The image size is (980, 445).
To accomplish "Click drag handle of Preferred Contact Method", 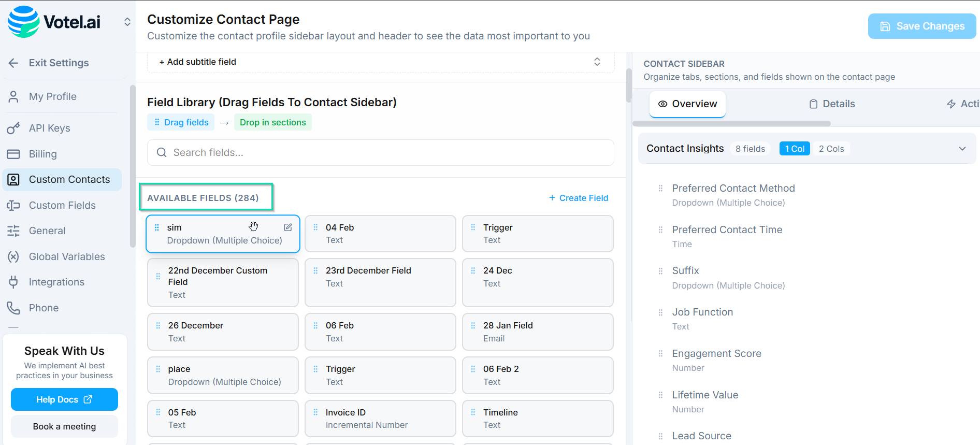I will 660,189.
